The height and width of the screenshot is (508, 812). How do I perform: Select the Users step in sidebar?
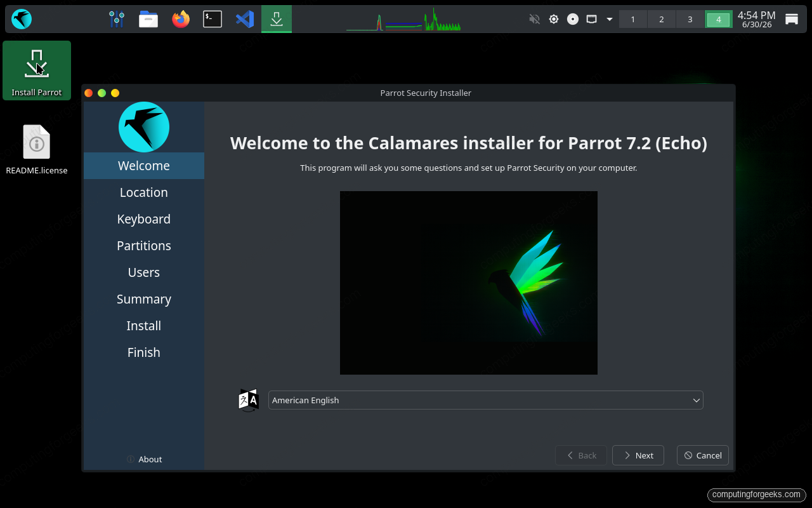[144, 272]
